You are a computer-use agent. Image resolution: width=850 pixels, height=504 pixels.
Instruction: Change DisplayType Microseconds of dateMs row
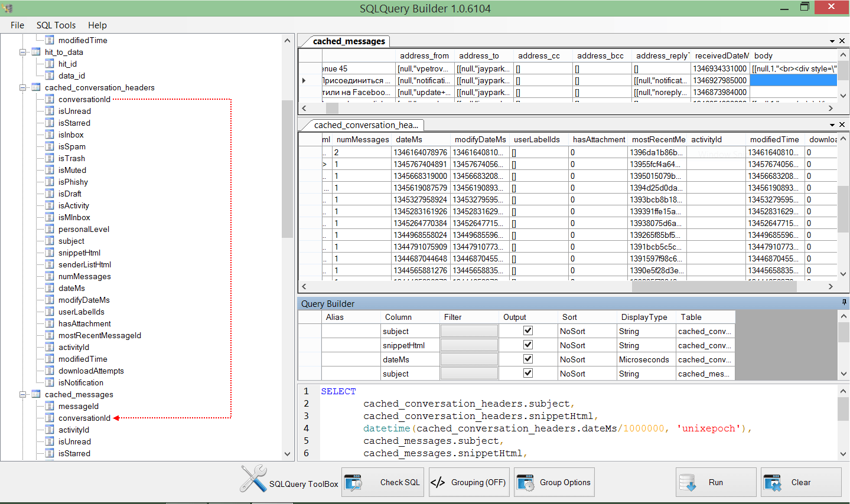646,359
